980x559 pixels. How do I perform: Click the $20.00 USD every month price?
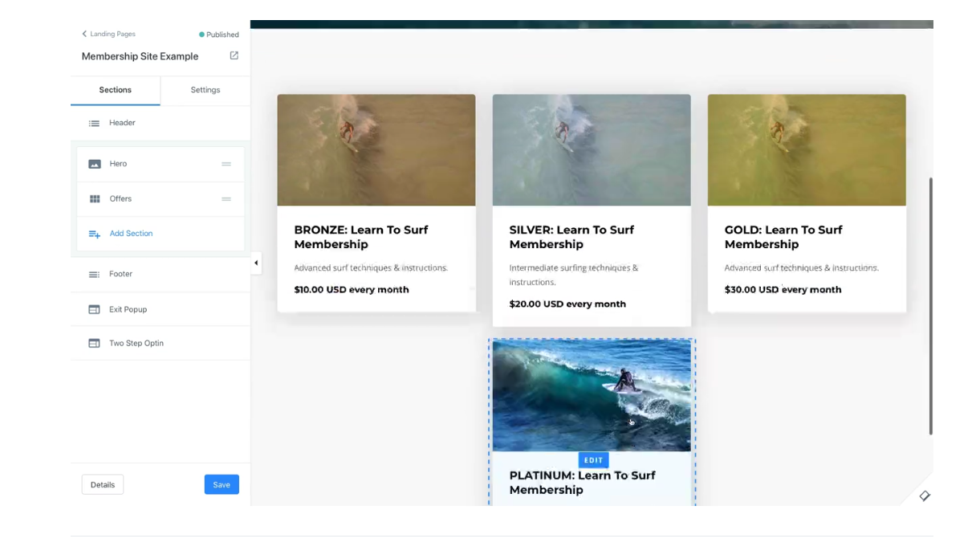point(567,304)
